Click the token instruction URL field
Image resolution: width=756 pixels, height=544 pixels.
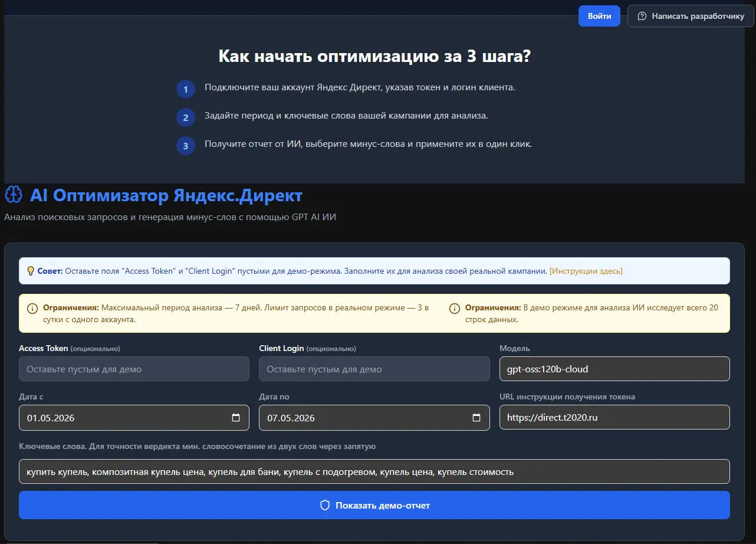point(614,417)
